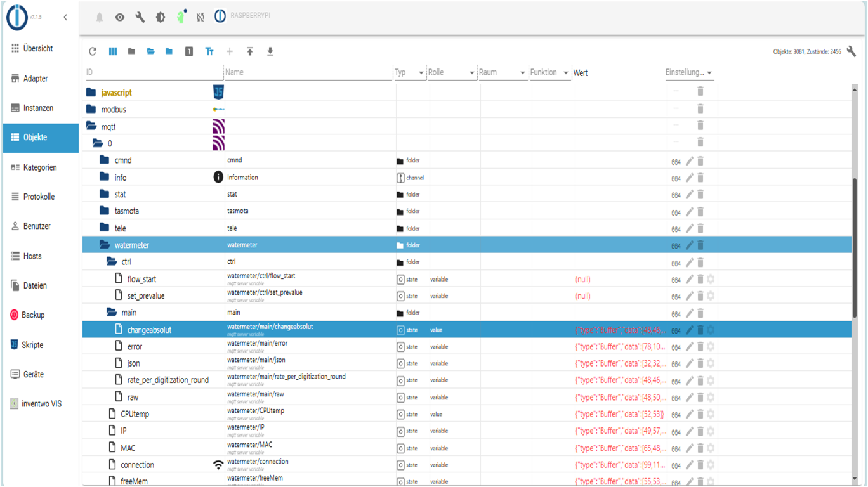Click the (null) value of set_prevalue

(x=582, y=296)
